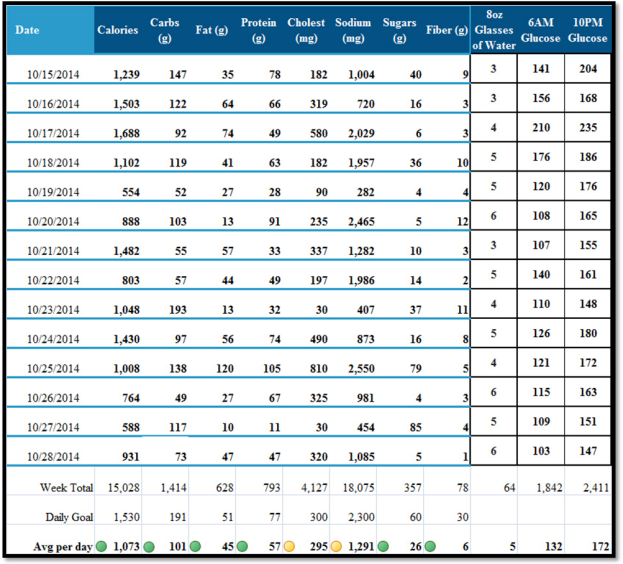
Task: Click sugars value 85 for 10/27/2014
Action: (416, 427)
